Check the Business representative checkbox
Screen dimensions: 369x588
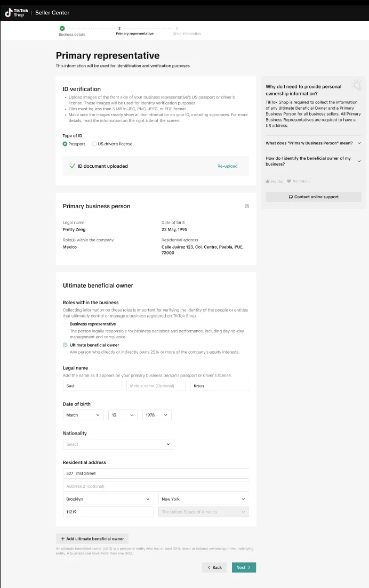65,324
